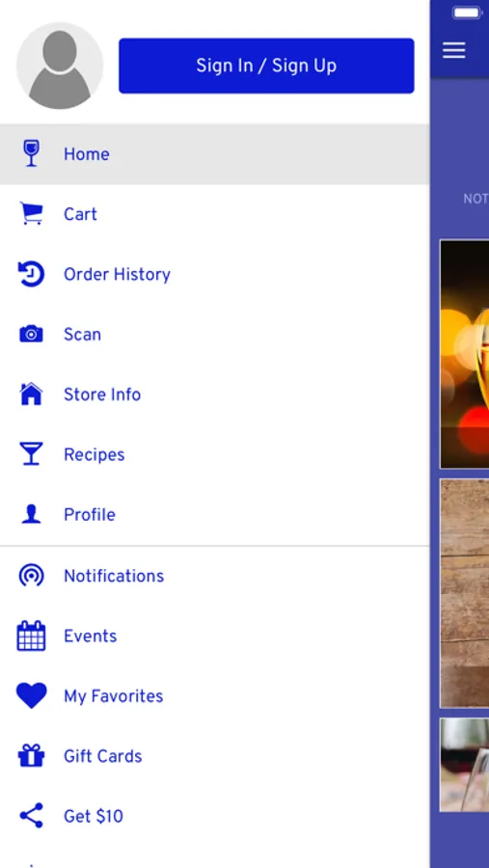Tap the Notifications broadcast icon
Screen dimensions: 489x868
pos(31,576)
